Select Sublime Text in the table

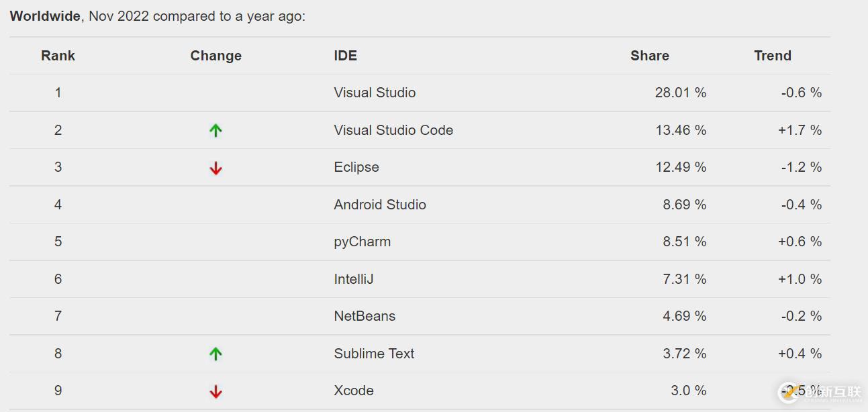pyautogui.click(x=374, y=354)
